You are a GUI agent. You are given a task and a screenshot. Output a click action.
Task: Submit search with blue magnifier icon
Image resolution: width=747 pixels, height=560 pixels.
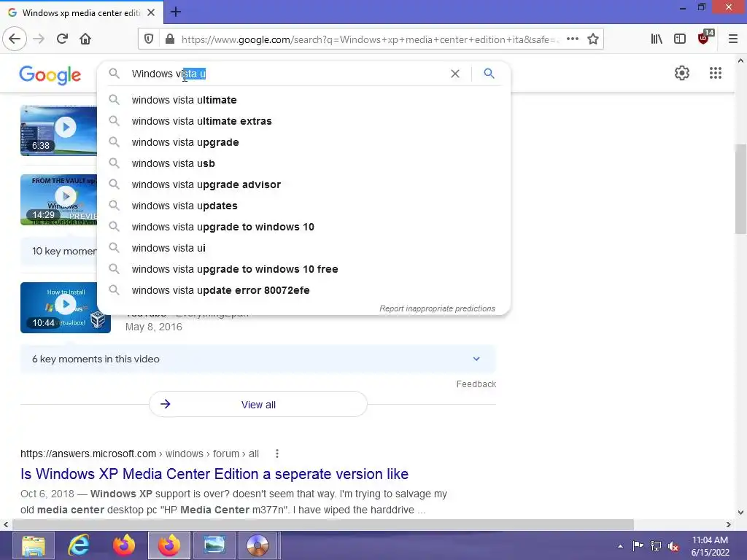tap(489, 74)
